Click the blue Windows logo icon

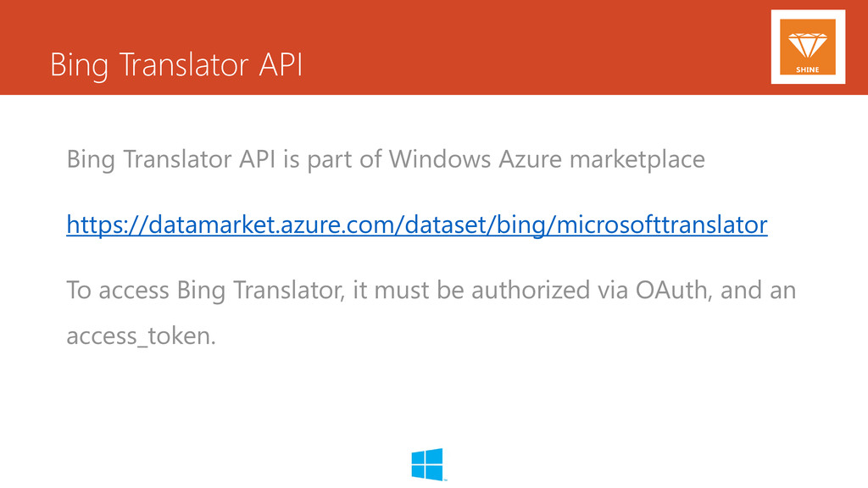(427, 464)
